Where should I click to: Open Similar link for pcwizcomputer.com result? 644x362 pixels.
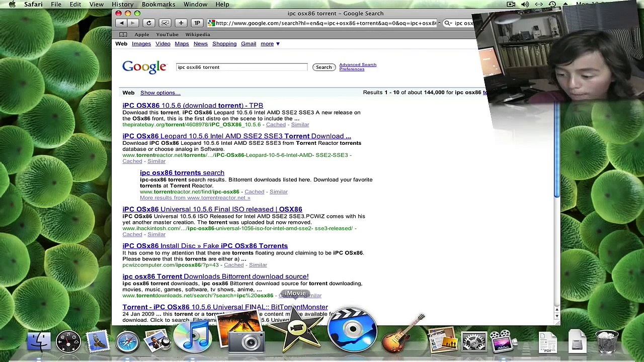pos(258,265)
